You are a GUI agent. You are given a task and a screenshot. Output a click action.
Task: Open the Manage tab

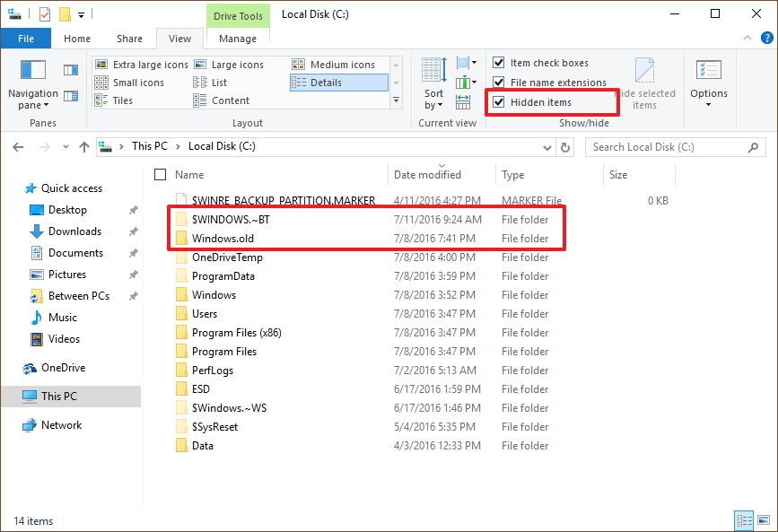238,39
